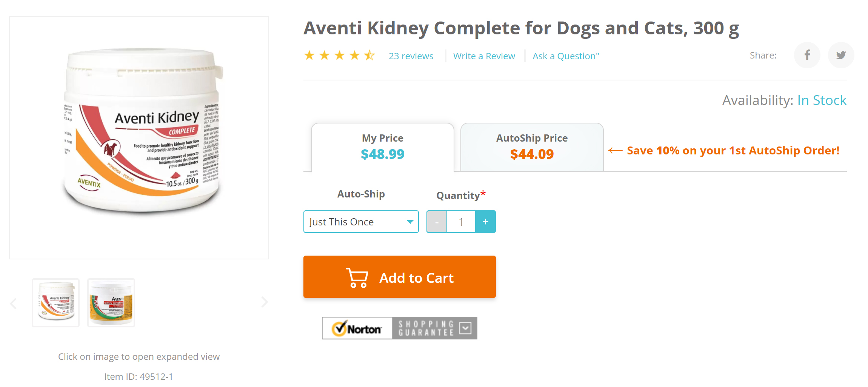Click the shopping cart icon
The width and height of the screenshot is (868, 387).
[x=357, y=278]
